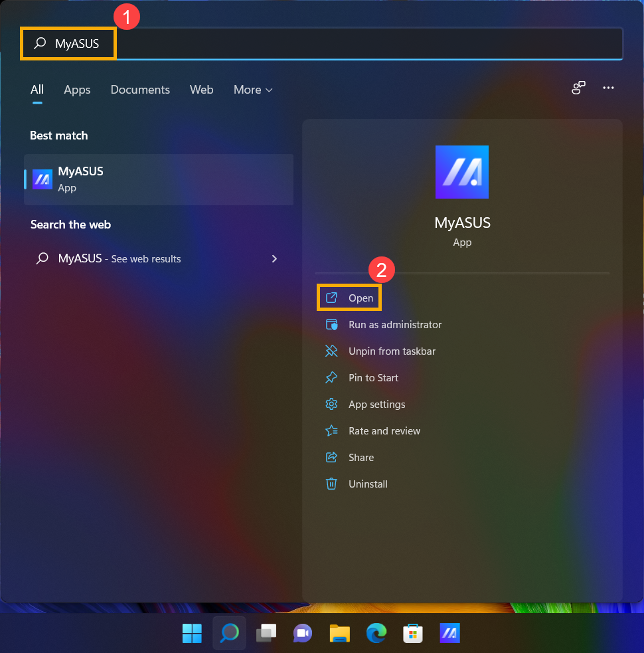Click the web search magnifier icon
The width and height of the screenshot is (644, 653).
[42, 258]
